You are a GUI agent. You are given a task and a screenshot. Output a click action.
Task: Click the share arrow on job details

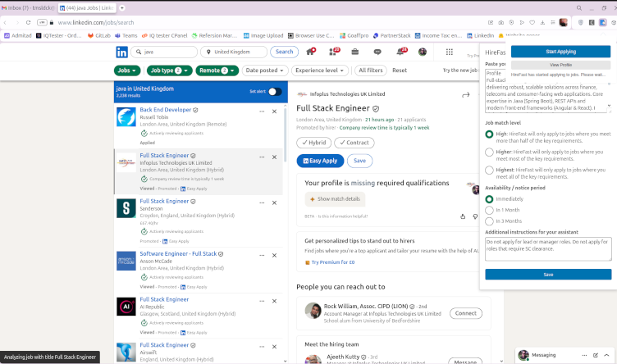[465, 95]
